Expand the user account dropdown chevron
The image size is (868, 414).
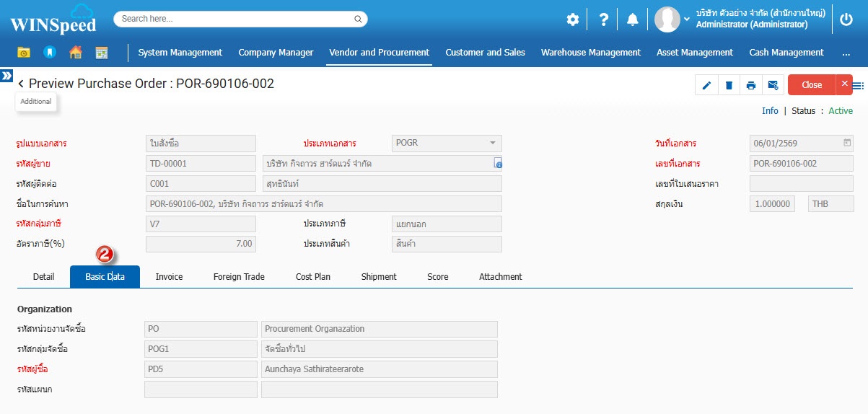point(687,19)
